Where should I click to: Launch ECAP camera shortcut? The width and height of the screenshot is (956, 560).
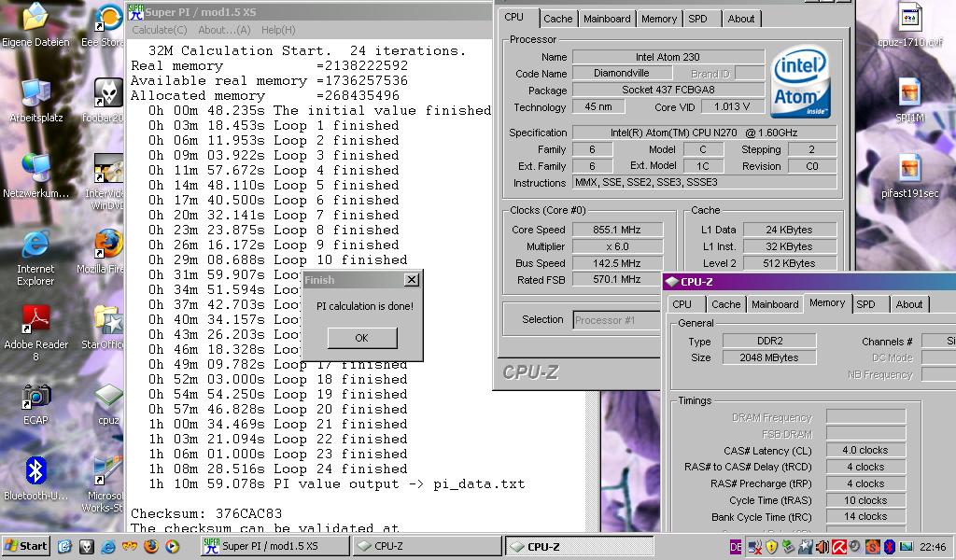point(35,404)
